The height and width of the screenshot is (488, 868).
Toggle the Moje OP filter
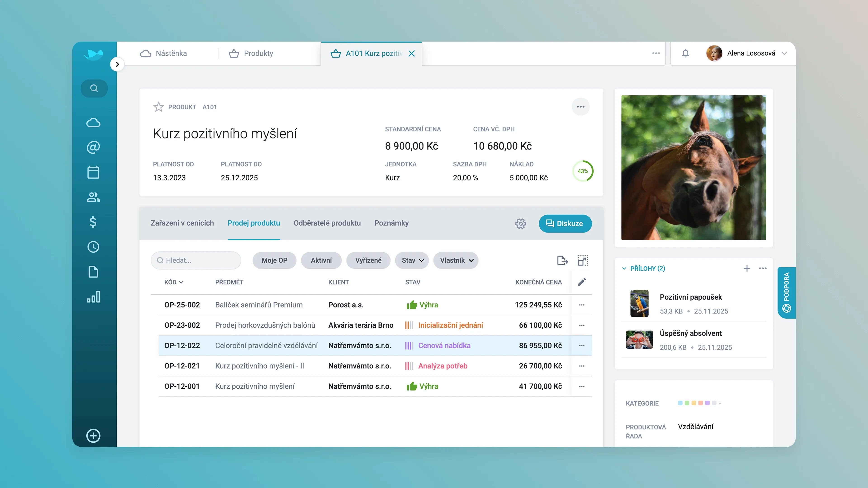coord(274,260)
